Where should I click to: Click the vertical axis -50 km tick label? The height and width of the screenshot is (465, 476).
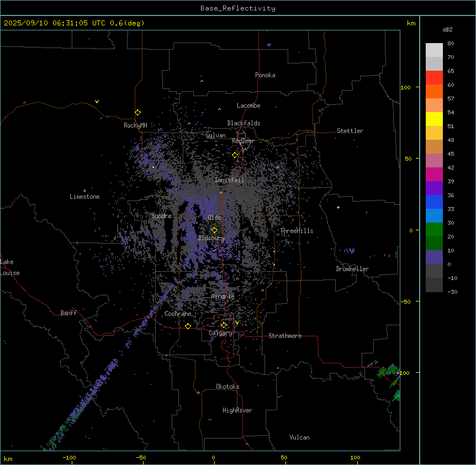pos(405,302)
